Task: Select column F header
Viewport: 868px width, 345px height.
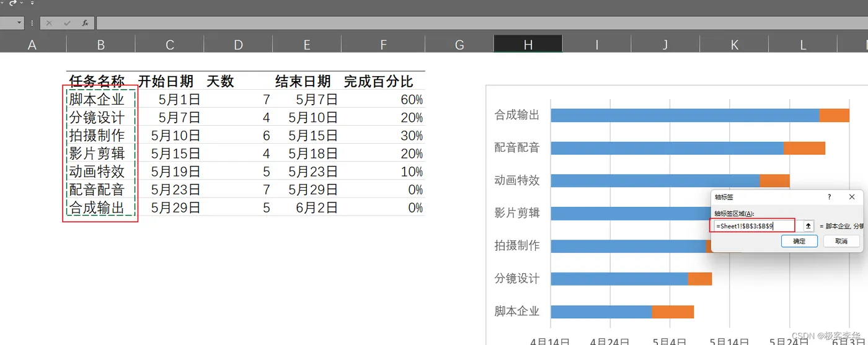Action: point(383,45)
